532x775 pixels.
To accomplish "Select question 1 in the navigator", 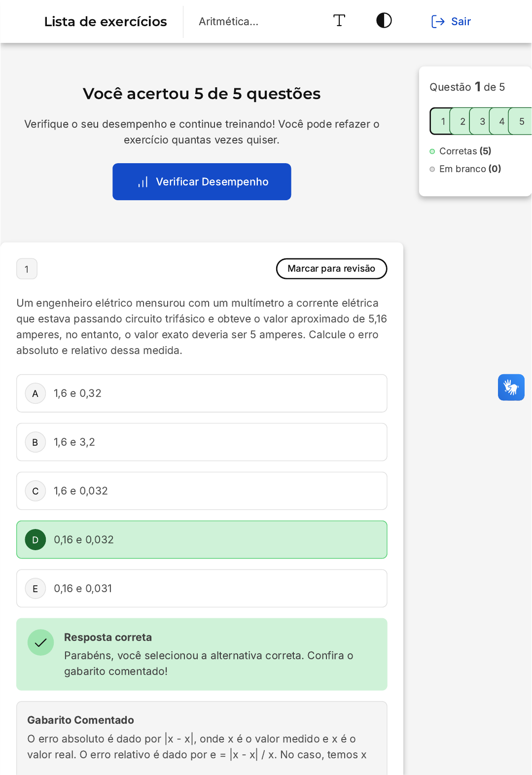I will click(x=442, y=121).
